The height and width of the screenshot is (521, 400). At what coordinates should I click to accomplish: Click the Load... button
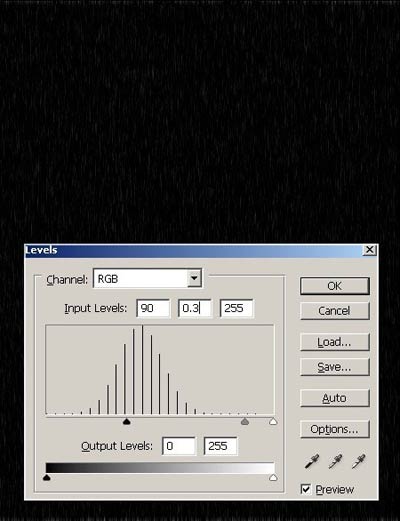(x=335, y=342)
